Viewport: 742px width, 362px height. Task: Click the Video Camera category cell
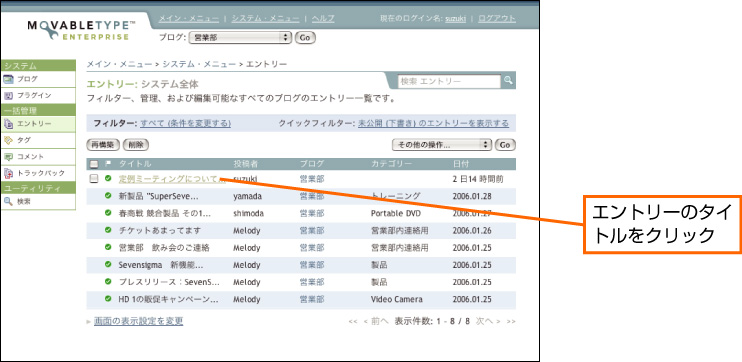[397, 300]
